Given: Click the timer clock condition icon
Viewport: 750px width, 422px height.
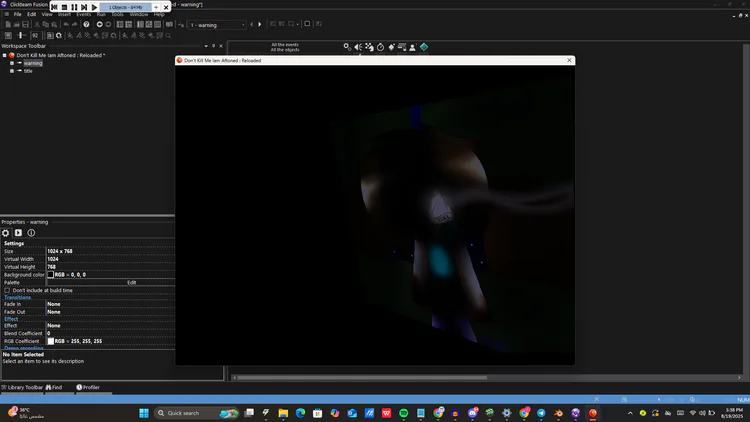Looking at the screenshot, I should 380,47.
